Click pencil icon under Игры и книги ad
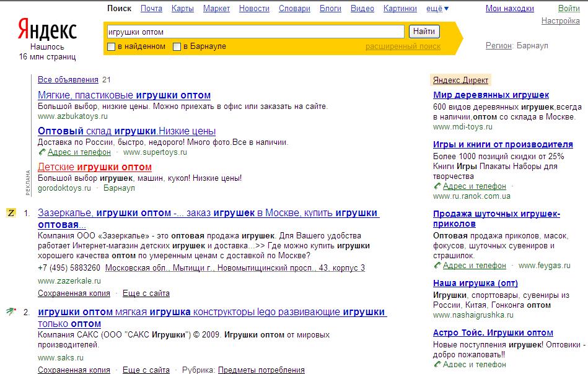Screen dimensions: 588x374 [x=437, y=186]
